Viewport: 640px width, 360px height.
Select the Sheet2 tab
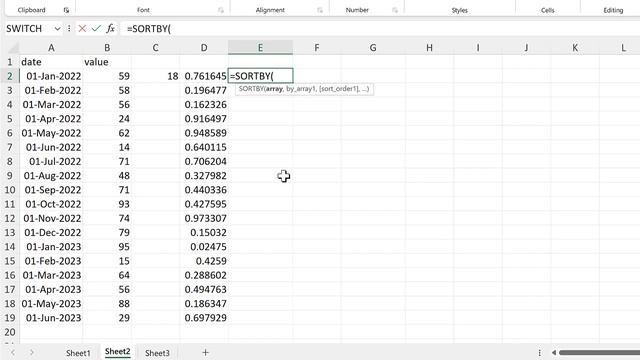[118, 352]
